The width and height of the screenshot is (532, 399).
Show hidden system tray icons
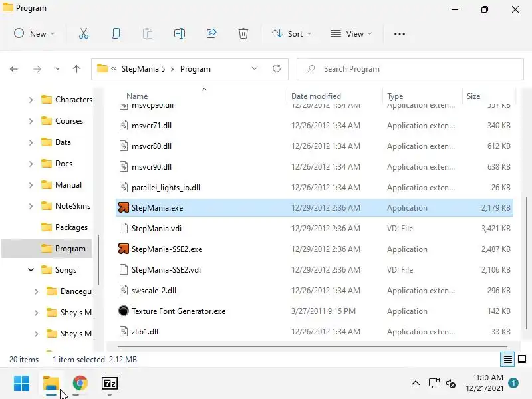415,384
